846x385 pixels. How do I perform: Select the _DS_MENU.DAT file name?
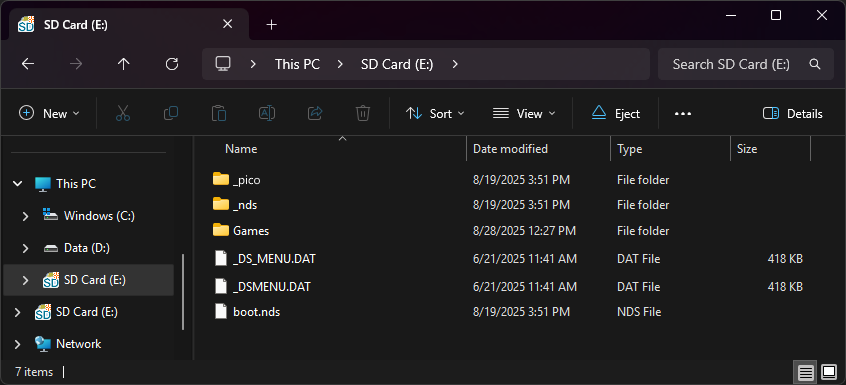274,259
